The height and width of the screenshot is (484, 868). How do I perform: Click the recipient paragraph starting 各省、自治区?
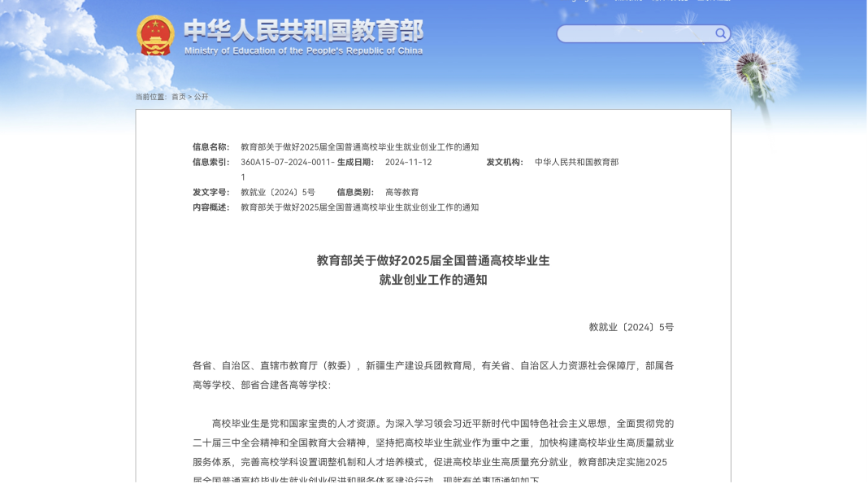click(433, 375)
